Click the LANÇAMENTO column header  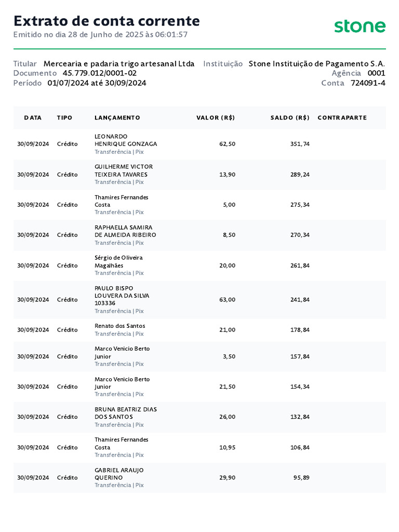(117, 118)
